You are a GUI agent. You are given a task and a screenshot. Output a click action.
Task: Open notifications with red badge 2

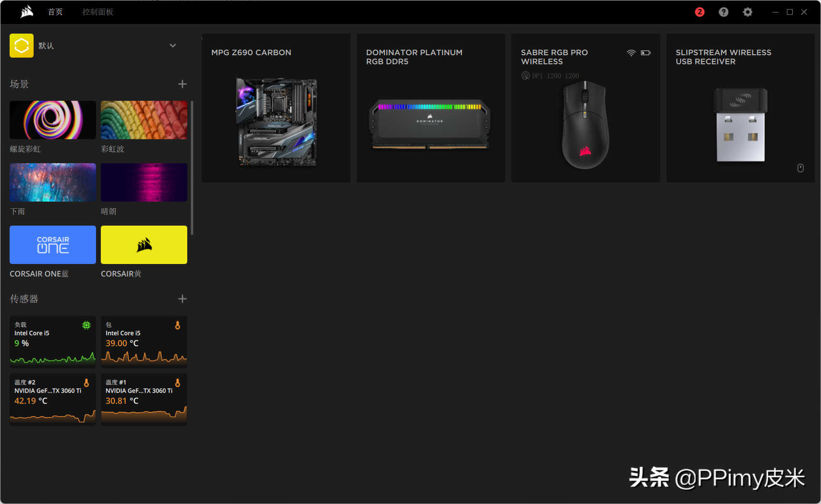tap(700, 12)
